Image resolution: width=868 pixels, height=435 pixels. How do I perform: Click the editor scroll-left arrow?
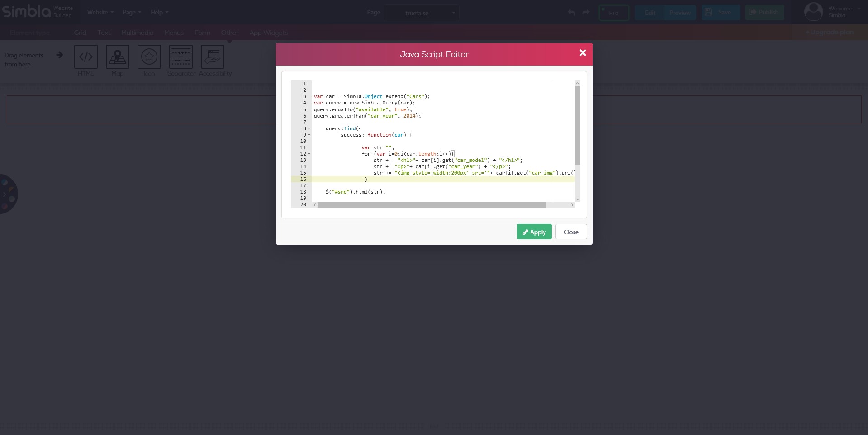click(x=315, y=205)
